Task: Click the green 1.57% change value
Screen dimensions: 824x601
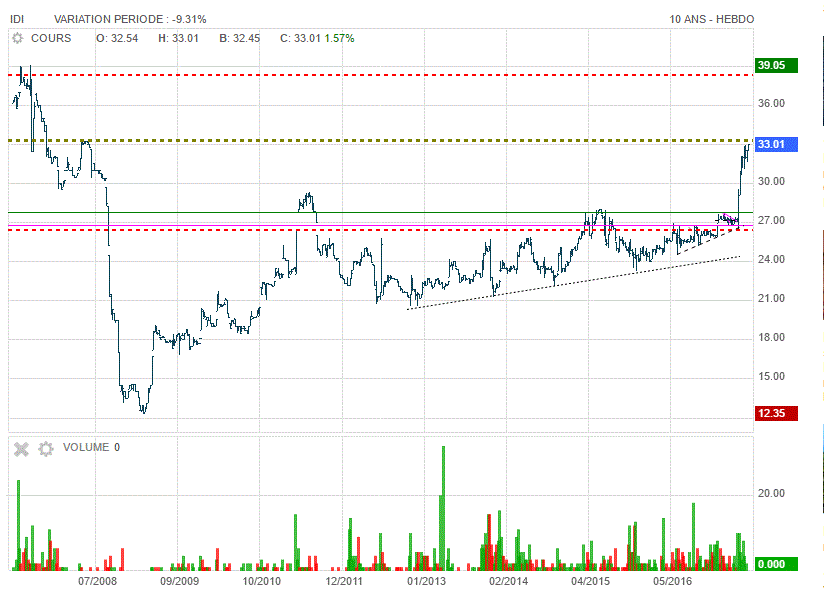Action: (339, 38)
